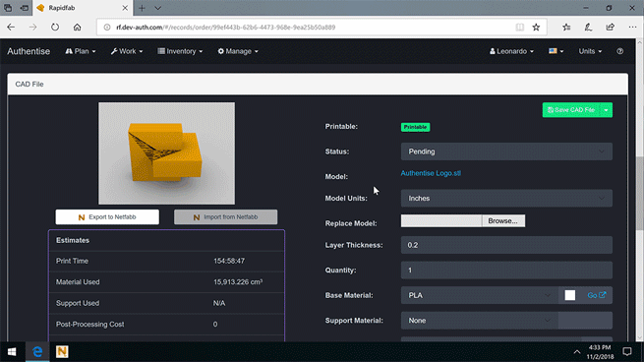Open Support Material dropdown showing None
Viewport: 644px width, 362px height.
(x=479, y=321)
